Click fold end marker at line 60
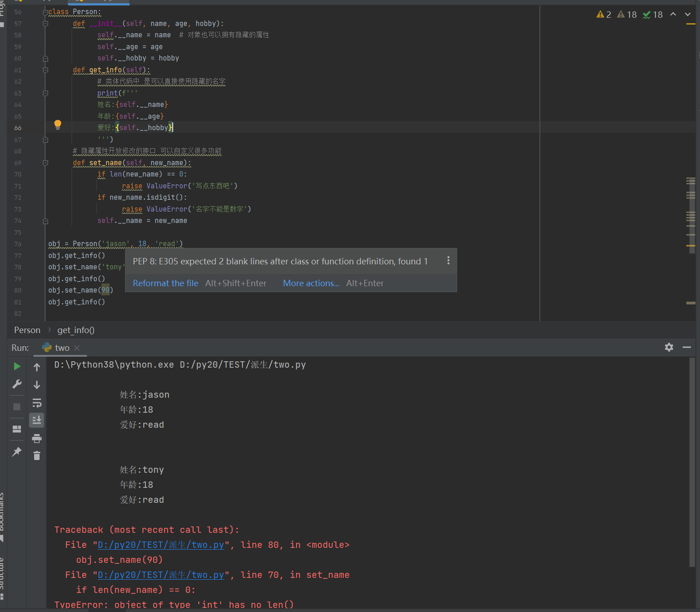Viewport: 700px width, 612px height. click(x=45, y=58)
